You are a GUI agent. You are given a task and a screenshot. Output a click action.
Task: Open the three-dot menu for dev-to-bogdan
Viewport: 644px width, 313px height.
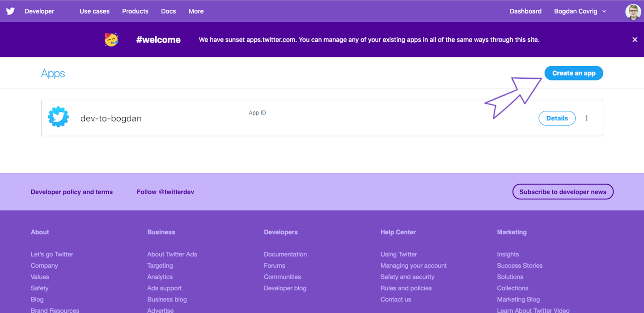pyautogui.click(x=586, y=118)
